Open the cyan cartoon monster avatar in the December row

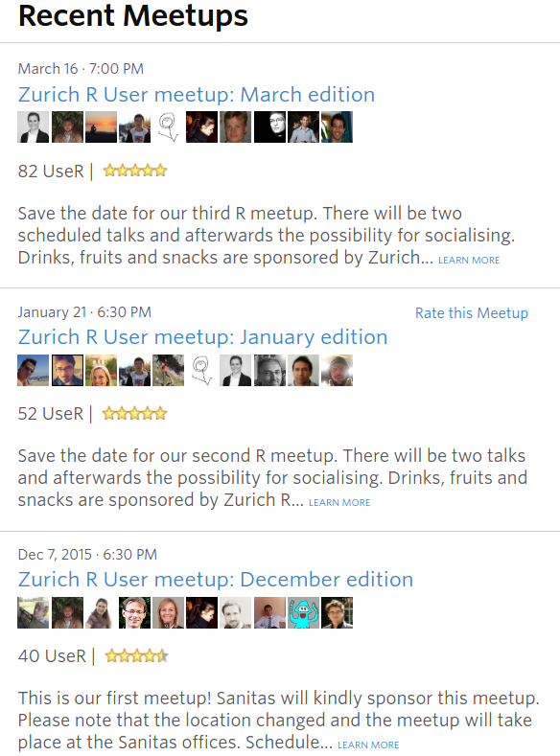click(303, 613)
